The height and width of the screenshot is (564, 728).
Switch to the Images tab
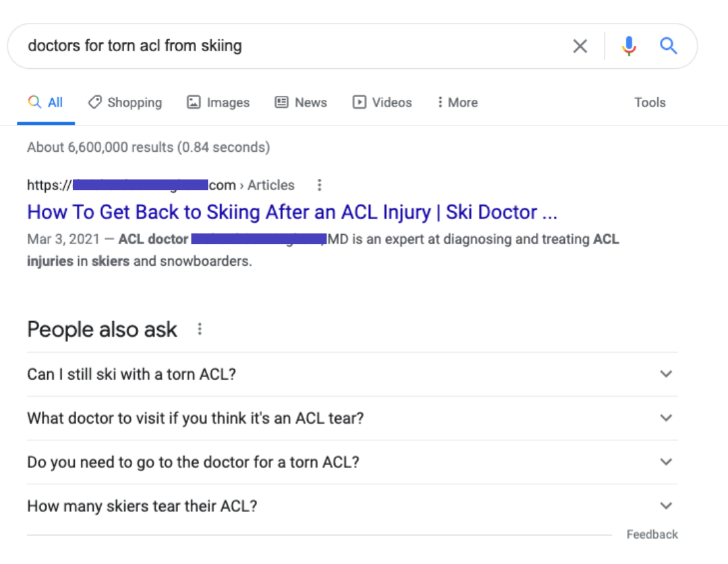pos(218,103)
